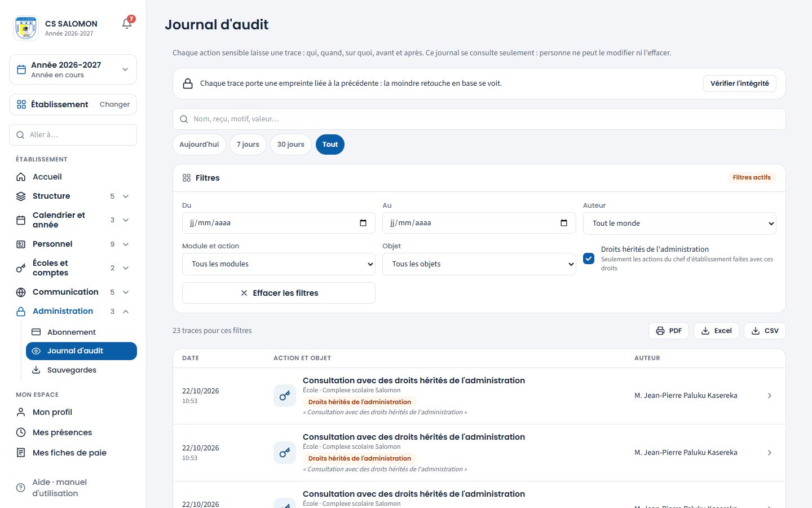Click the key icon of first audit row
Viewport: 812px width, 508px height.
point(285,396)
